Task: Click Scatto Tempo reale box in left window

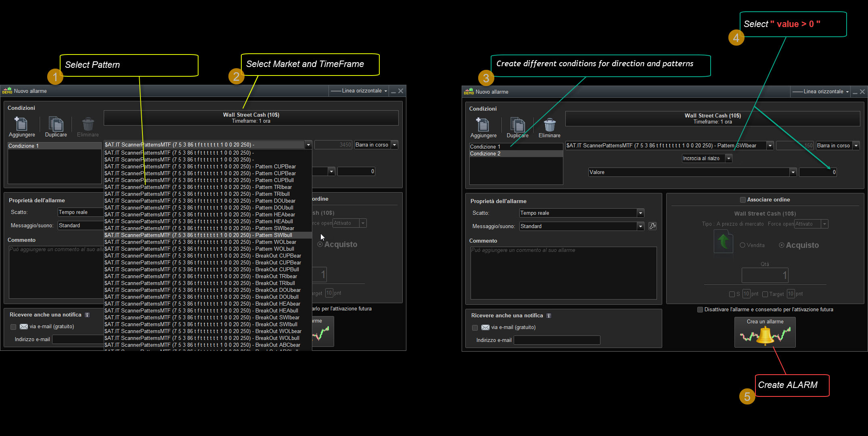Action: click(x=81, y=212)
